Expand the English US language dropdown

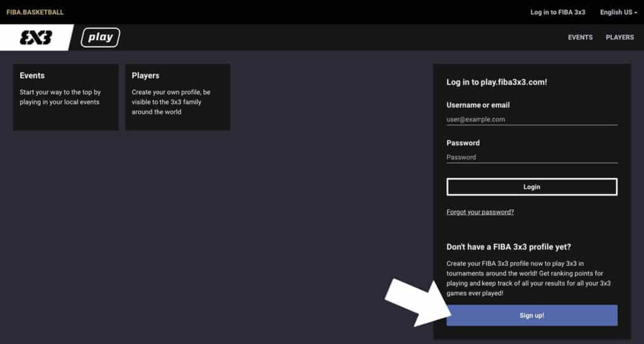[619, 13]
